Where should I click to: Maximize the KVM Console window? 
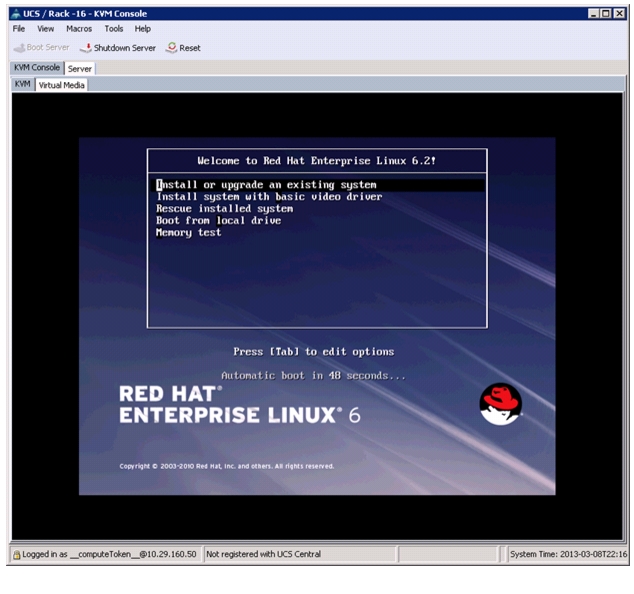(x=606, y=14)
